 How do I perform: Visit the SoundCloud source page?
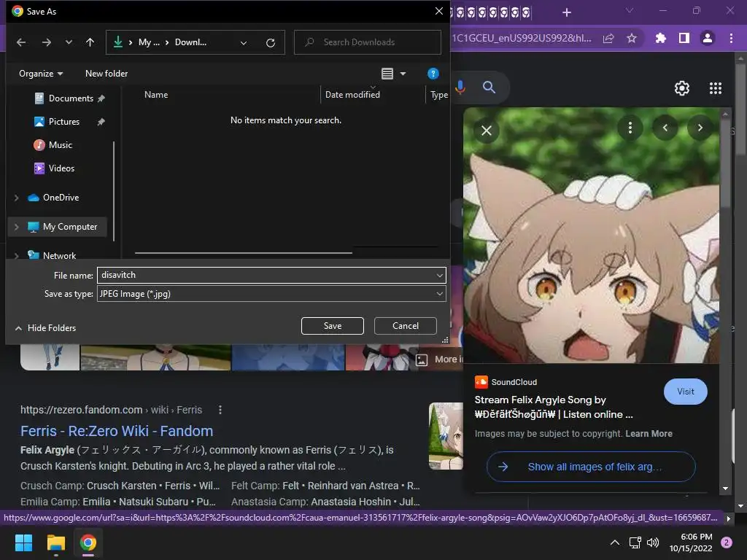coord(686,392)
